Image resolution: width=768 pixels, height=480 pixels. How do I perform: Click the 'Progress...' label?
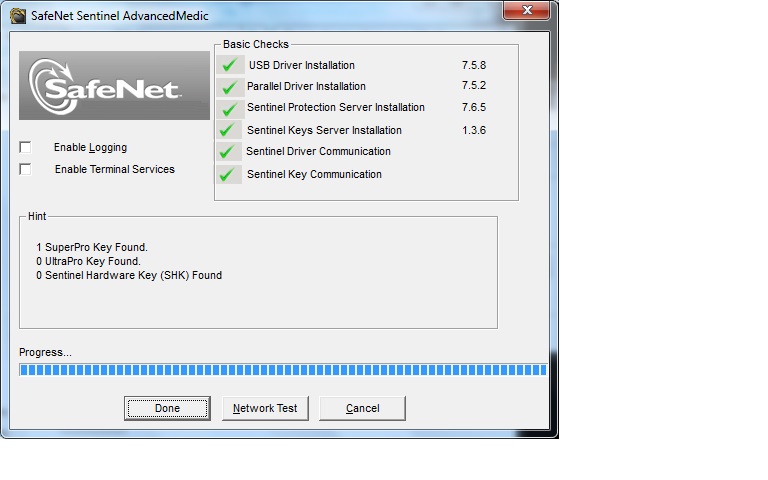pyautogui.click(x=45, y=353)
